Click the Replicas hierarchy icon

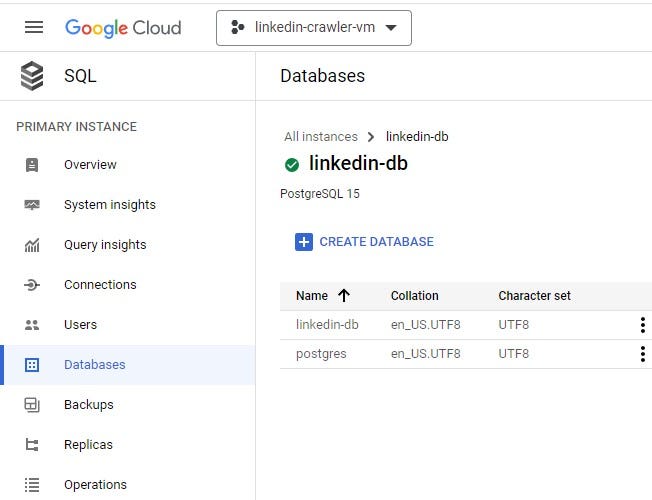(32, 445)
